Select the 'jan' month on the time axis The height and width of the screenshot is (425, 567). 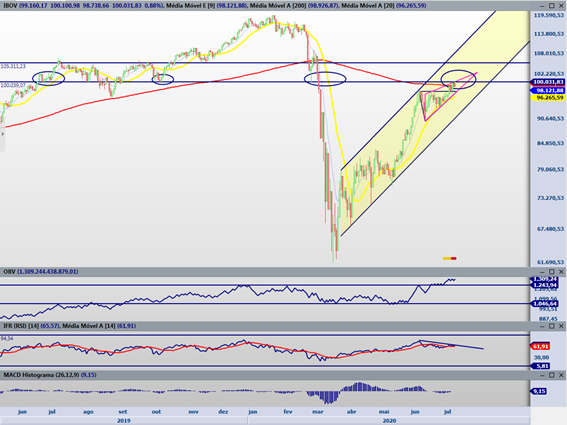252,412
